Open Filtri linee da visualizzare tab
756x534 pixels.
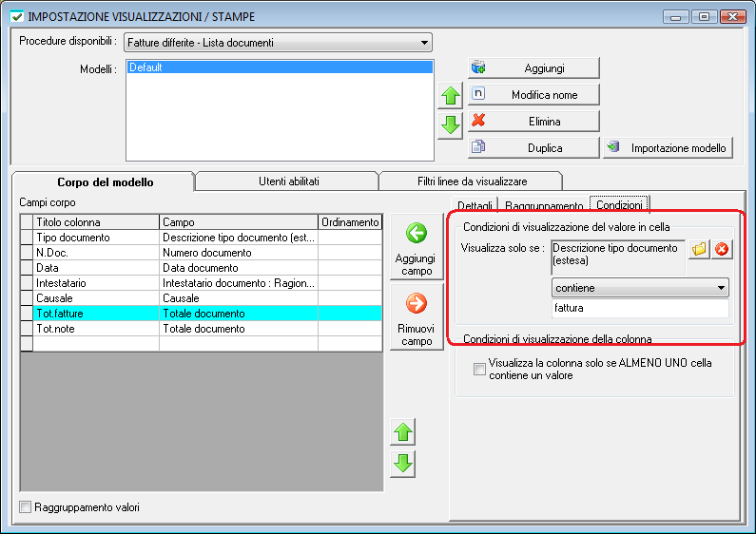472,181
